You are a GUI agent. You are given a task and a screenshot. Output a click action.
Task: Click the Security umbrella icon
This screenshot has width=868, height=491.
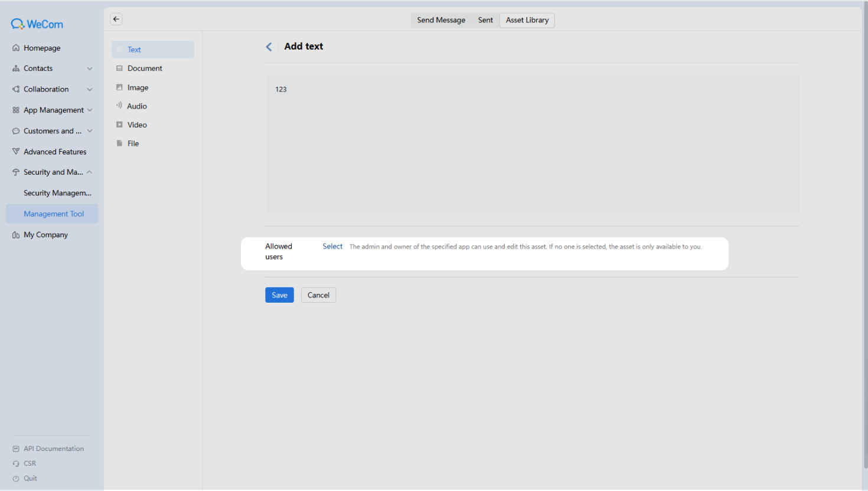pos(16,172)
